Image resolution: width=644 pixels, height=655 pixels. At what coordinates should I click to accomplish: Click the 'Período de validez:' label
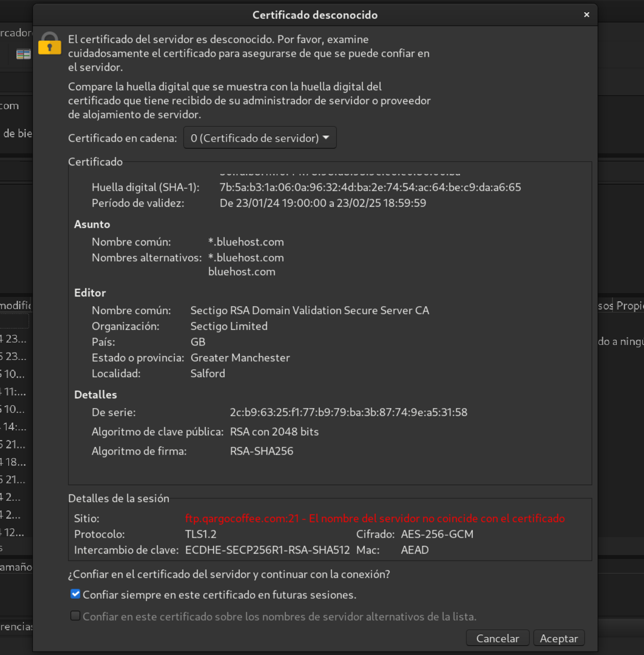point(138,203)
